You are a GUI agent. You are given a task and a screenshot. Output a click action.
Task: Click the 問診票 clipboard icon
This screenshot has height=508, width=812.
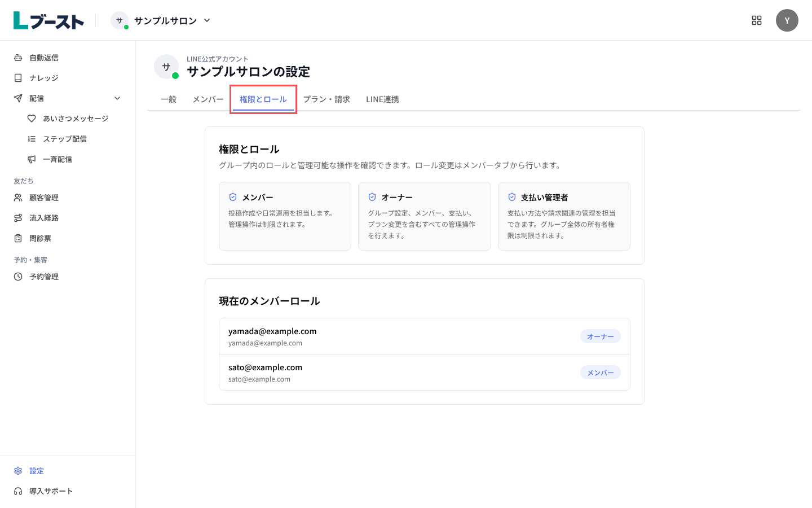[x=18, y=238]
